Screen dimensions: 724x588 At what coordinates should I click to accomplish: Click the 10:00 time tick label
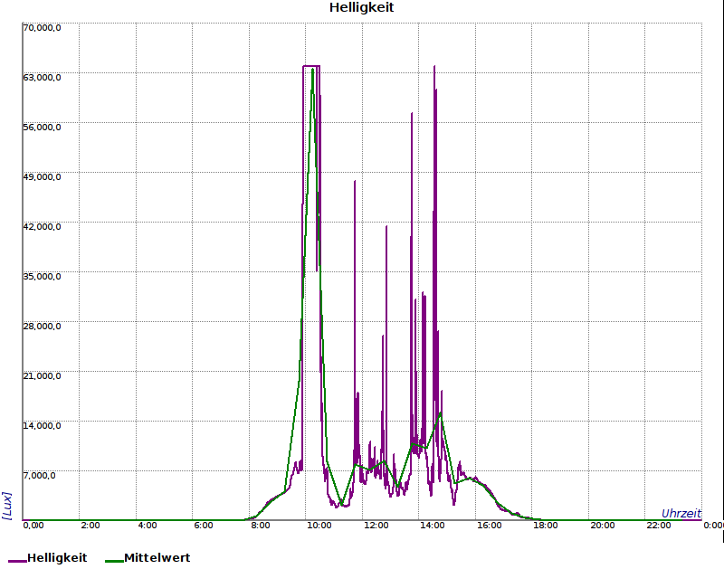tap(319, 526)
